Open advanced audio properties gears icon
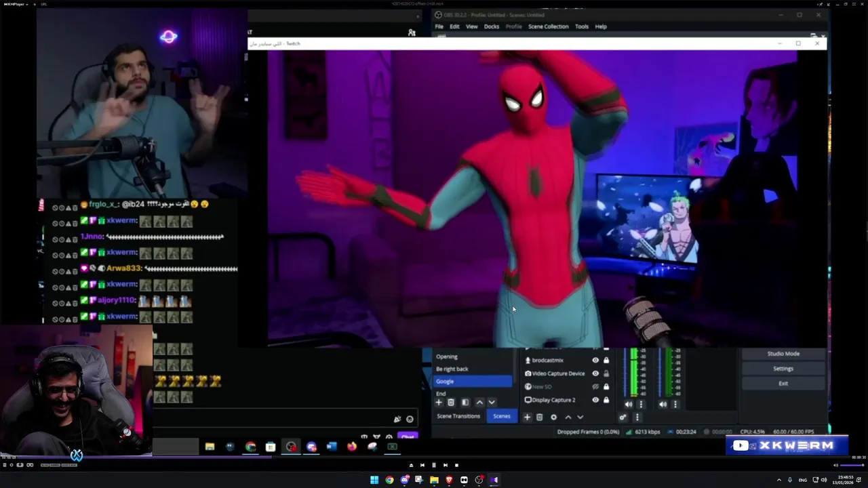 [x=623, y=418]
